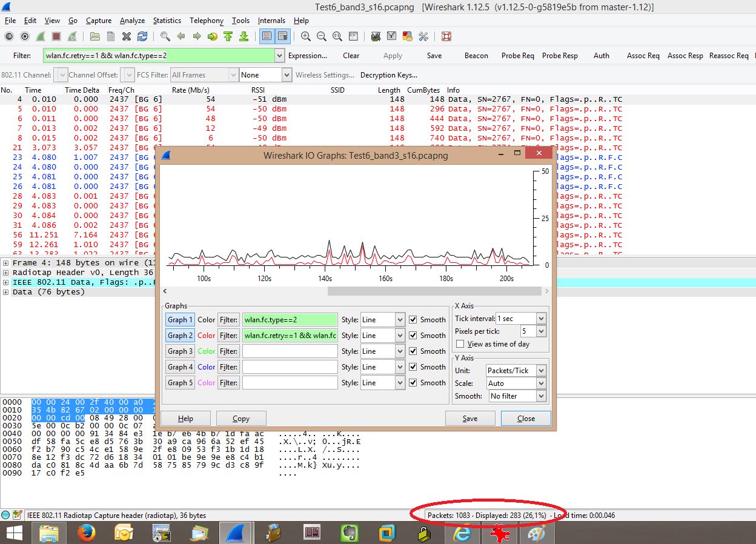This screenshot has width=756, height=544.
Task: Reload the capture file
Action: pyautogui.click(x=142, y=36)
